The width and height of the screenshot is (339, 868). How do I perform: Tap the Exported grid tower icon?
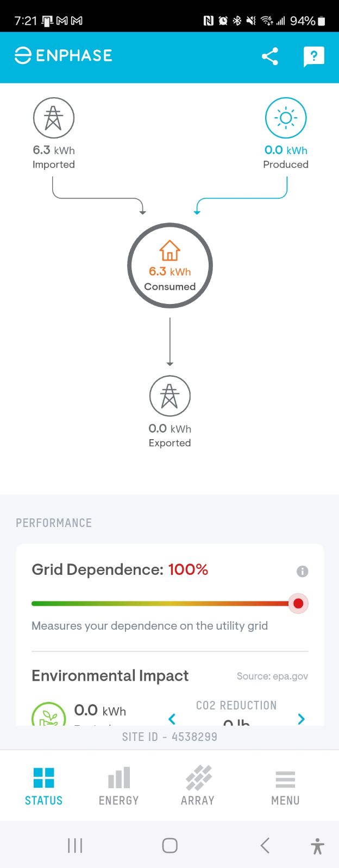[x=169, y=396]
